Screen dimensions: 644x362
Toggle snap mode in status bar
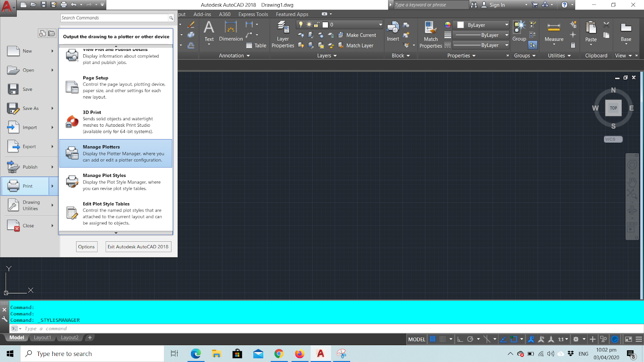click(442, 339)
